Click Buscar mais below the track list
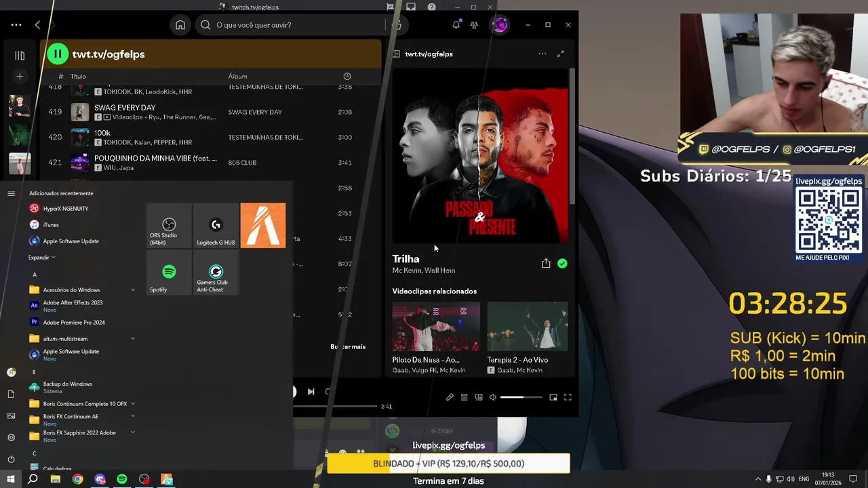The height and width of the screenshot is (488, 868). (x=348, y=346)
